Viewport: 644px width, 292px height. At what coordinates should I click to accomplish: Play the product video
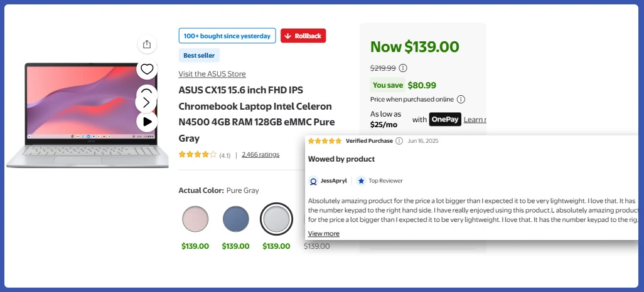point(147,122)
